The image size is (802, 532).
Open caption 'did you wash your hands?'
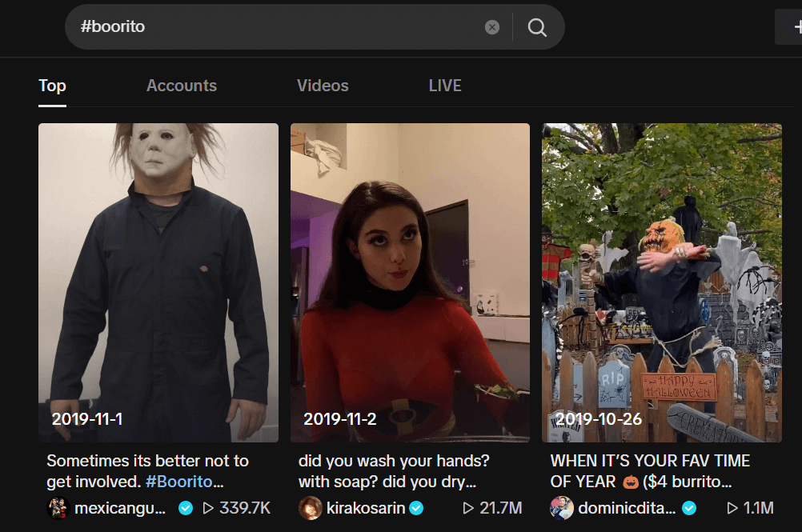tap(394, 471)
